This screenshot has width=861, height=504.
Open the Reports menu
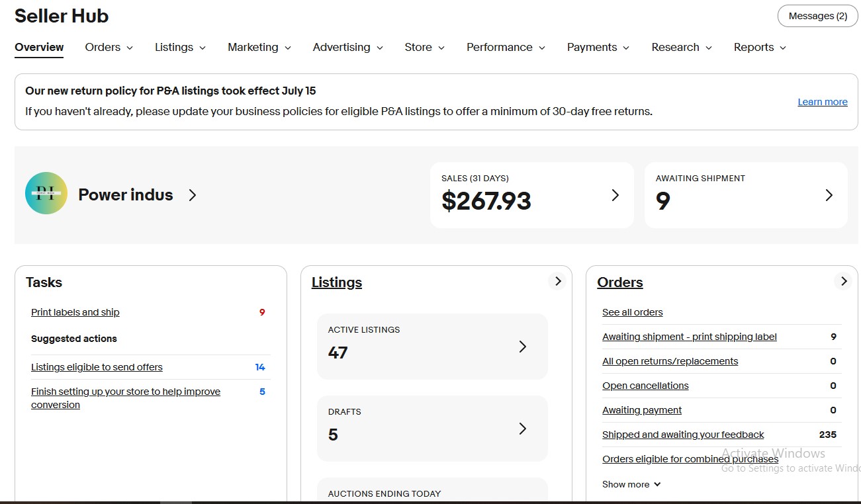click(760, 48)
